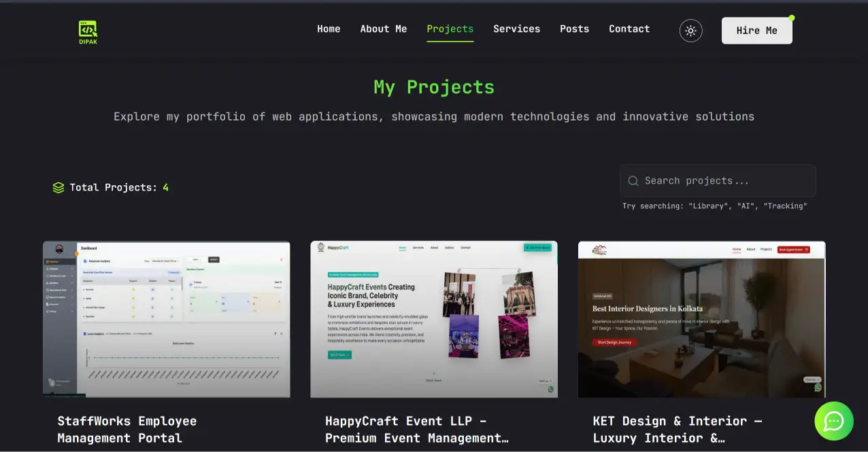Click the "Library" search suggestion
The image size is (868, 452).
point(709,206)
